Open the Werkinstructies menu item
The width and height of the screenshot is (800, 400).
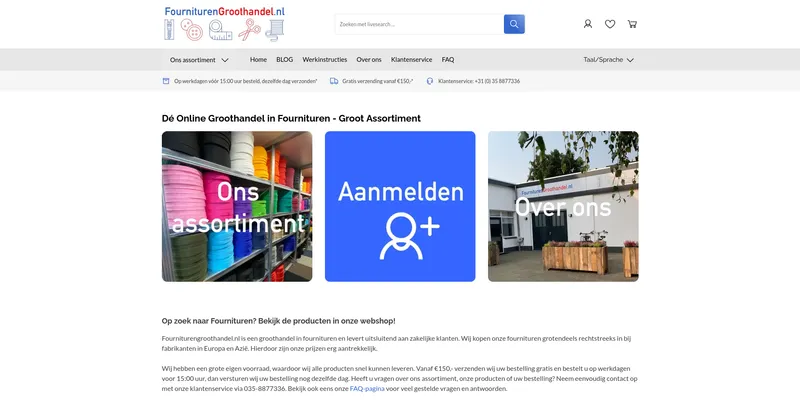tap(324, 60)
